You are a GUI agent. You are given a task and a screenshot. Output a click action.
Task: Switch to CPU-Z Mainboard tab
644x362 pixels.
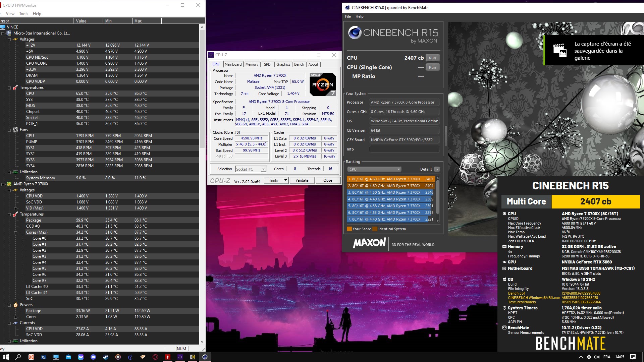click(x=233, y=64)
